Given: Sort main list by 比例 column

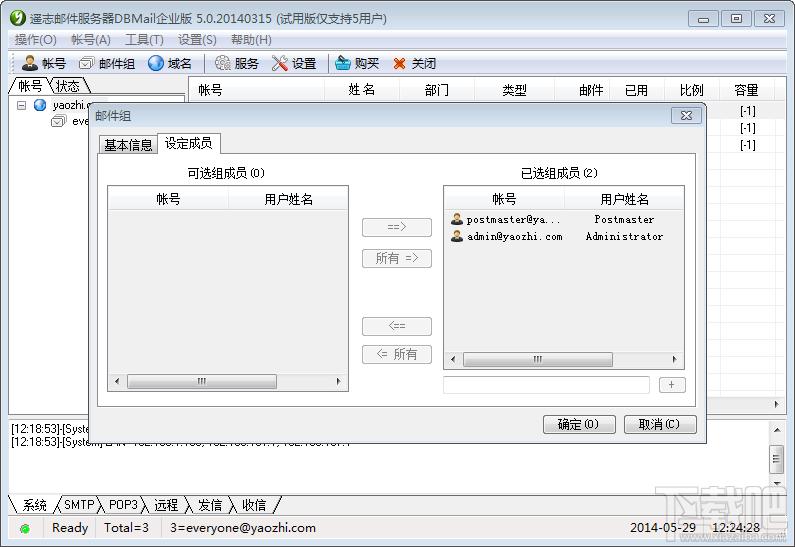Looking at the screenshot, I should 692,90.
